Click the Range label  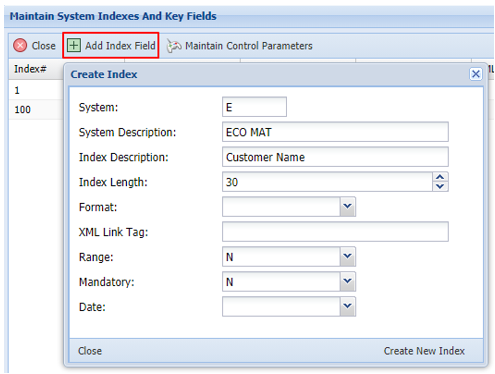96,257
